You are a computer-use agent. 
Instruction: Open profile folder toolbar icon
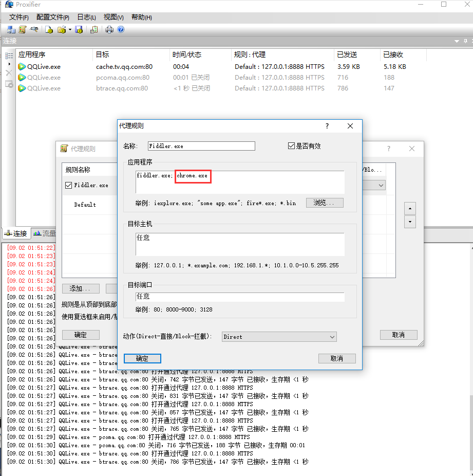(x=62, y=29)
